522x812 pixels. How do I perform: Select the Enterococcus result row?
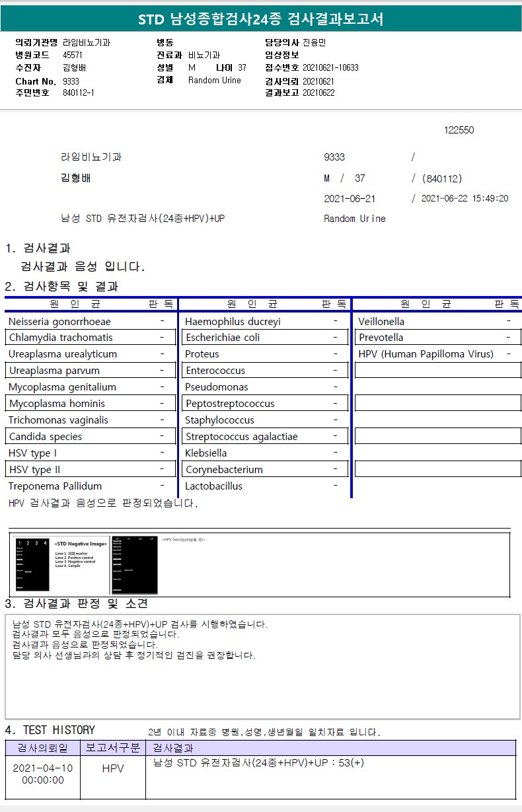(265, 371)
